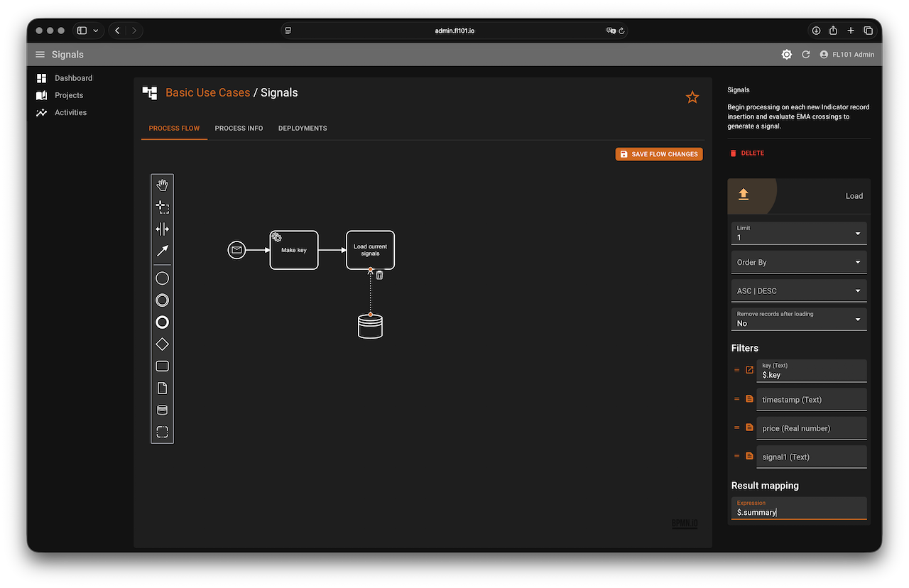Toggle the key filter expression mode icon
The image size is (909, 588).
tap(749, 370)
